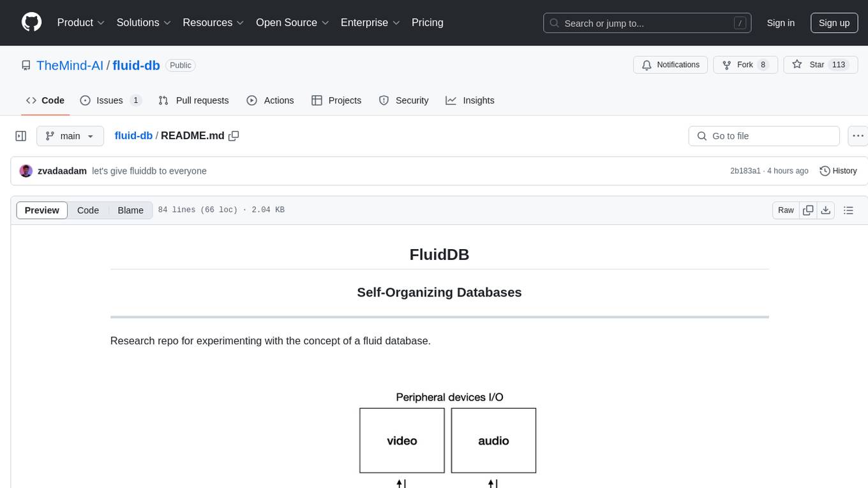Open the Actions tab
Image resolution: width=868 pixels, height=488 pixels.
270,100
